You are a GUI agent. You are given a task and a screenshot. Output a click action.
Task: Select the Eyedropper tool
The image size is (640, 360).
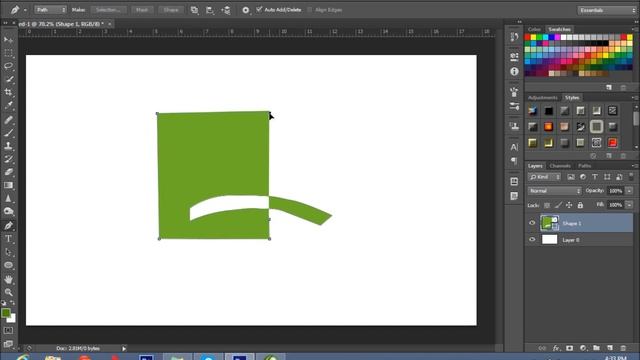coord(8,105)
